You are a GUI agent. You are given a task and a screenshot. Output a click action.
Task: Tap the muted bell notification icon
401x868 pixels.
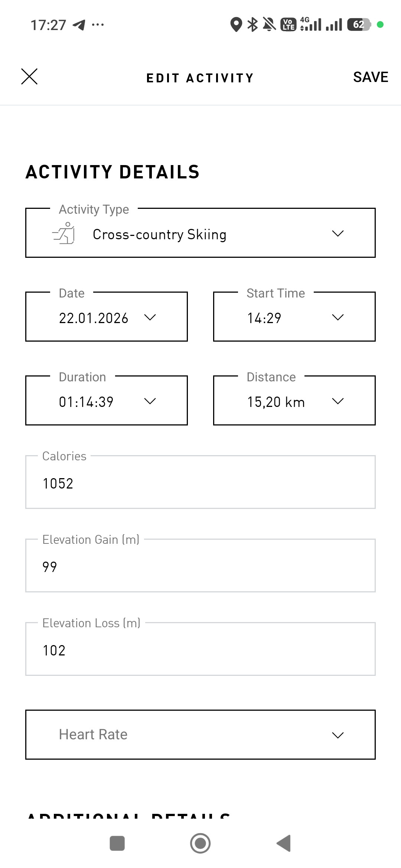(x=270, y=24)
